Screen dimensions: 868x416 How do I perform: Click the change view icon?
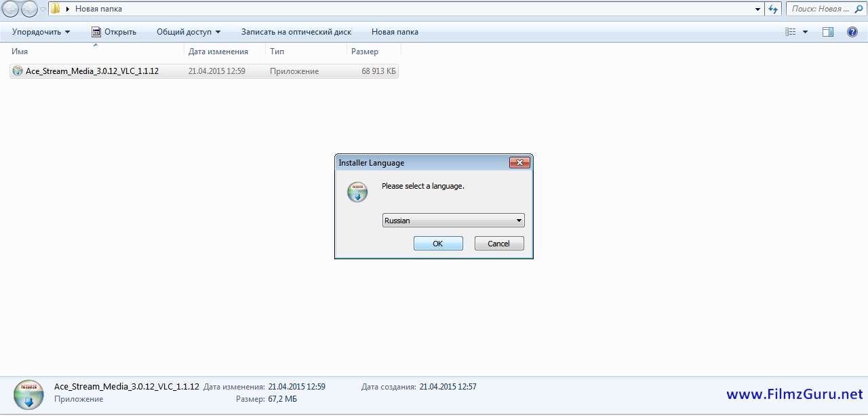coord(791,32)
